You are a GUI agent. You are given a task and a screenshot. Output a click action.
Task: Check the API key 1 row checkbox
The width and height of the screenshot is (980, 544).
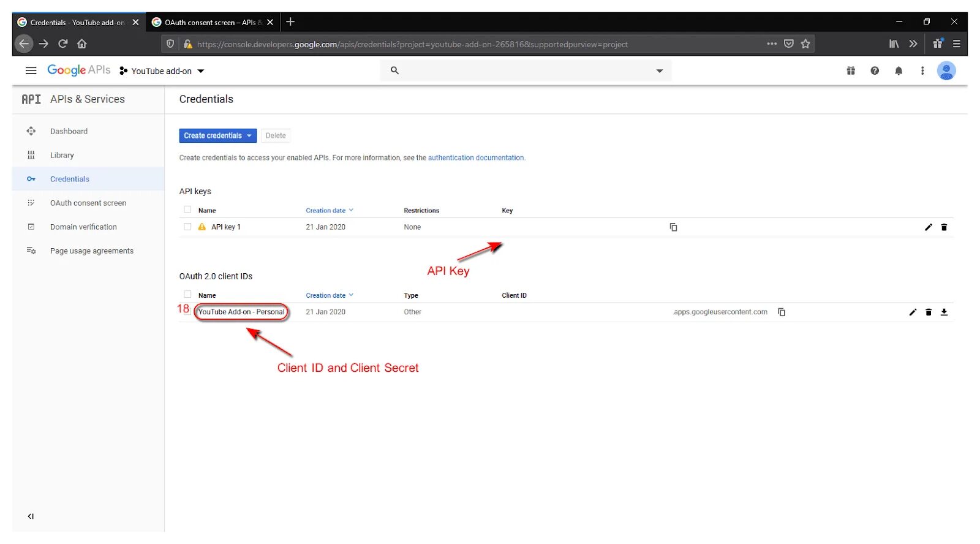187,227
